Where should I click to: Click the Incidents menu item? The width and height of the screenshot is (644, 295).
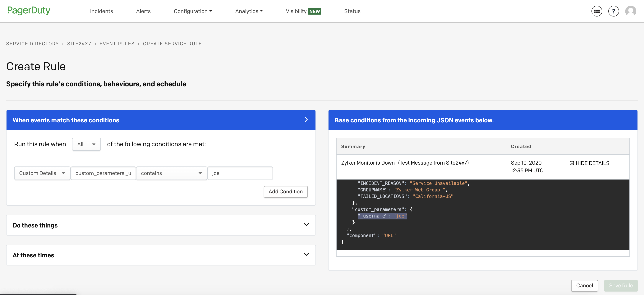coord(101,11)
